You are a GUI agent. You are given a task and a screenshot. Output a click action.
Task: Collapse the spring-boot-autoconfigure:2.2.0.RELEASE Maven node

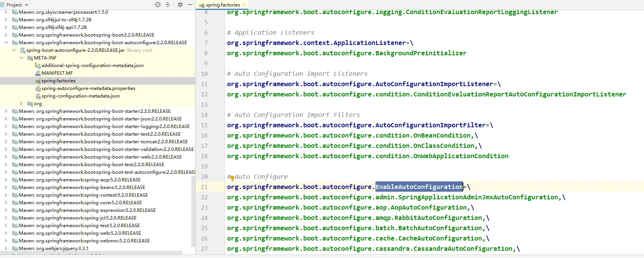[x=6, y=43]
